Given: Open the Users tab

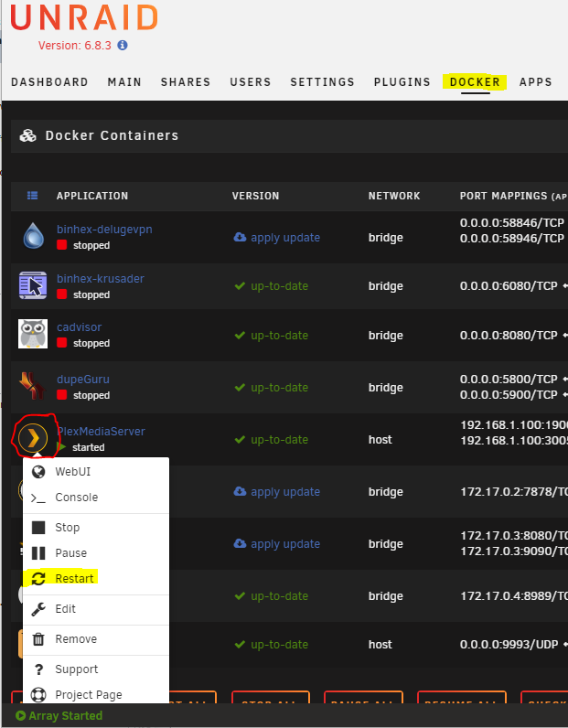Looking at the screenshot, I should click(251, 82).
